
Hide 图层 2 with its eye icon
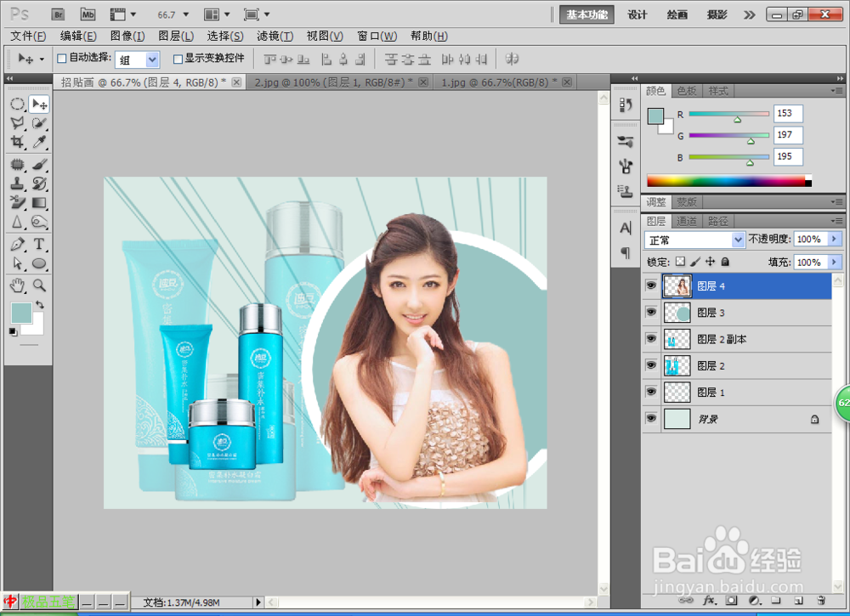pos(651,365)
